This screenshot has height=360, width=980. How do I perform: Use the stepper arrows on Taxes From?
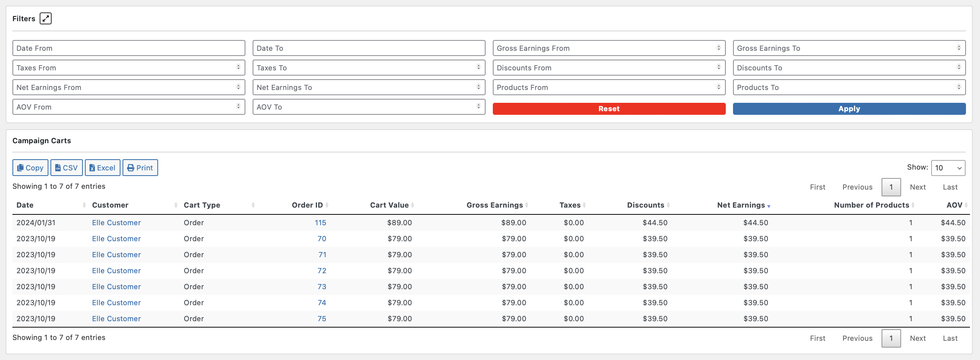pyautogui.click(x=238, y=67)
